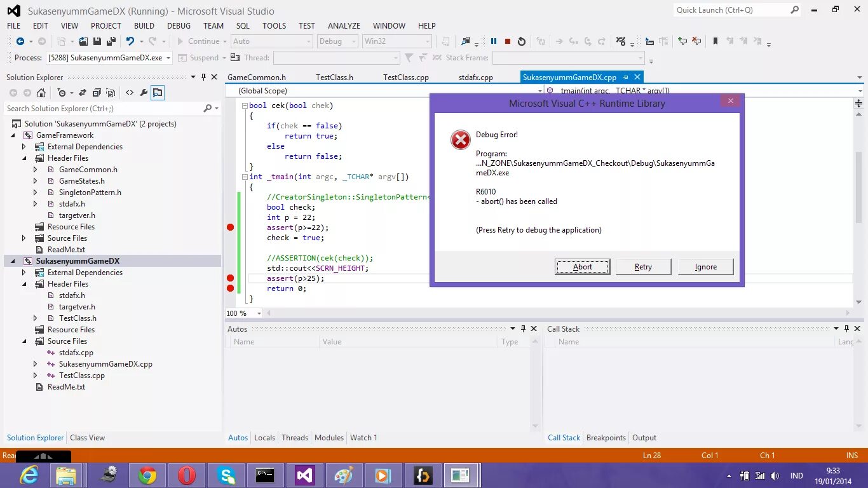The width and height of the screenshot is (868, 488).
Task: Toggle Show All Files in Solution Explorer
Action: pyautogui.click(x=111, y=93)
